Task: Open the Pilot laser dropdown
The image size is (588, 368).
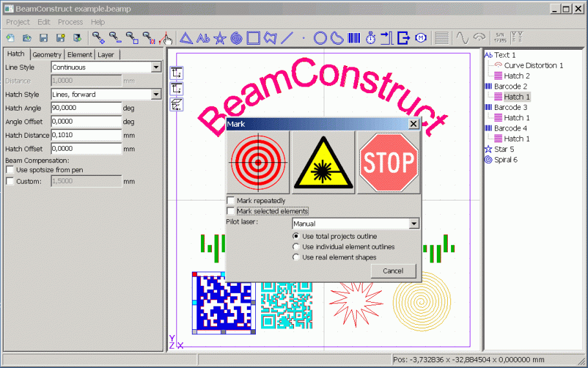Action: click(414, 224)
